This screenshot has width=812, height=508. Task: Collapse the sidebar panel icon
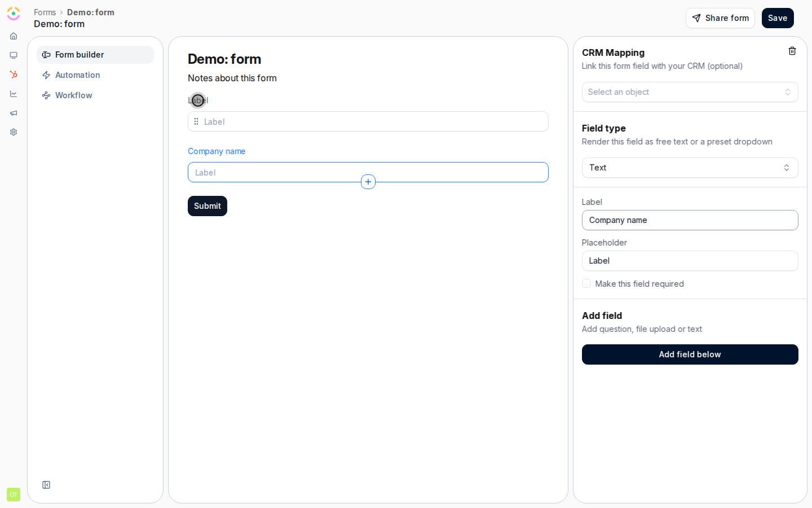click(x=46, y=485)
